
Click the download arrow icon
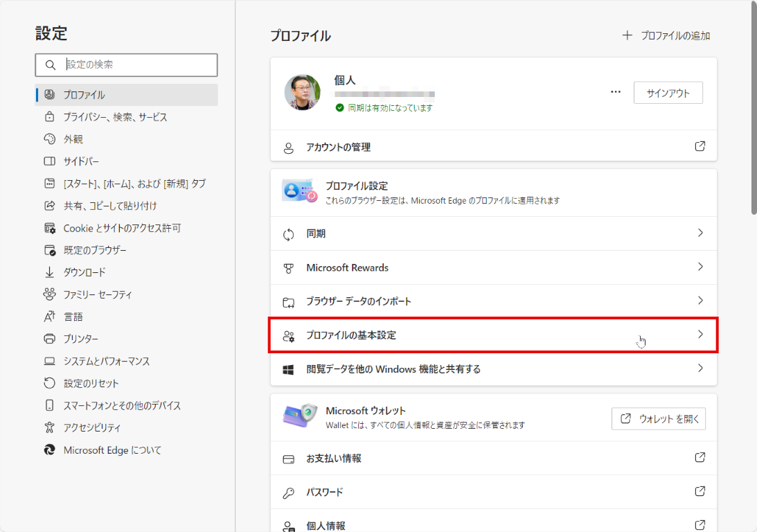50,272
